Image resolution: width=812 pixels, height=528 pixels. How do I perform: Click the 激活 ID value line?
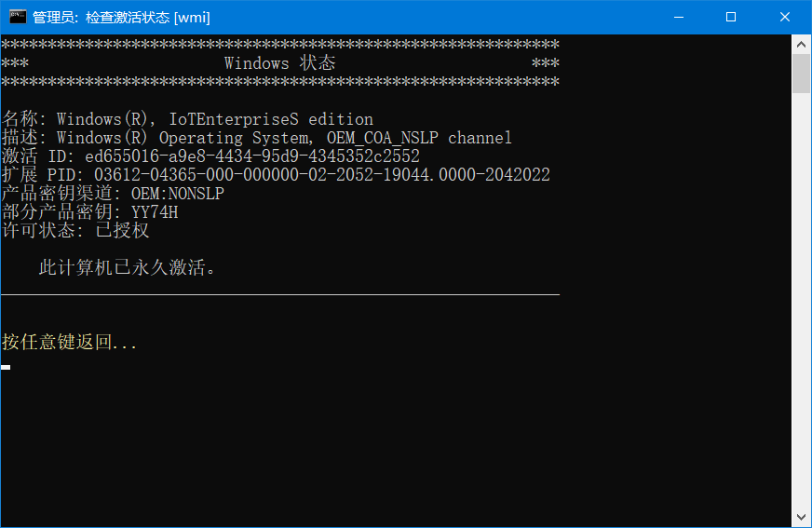coord(210,156)
